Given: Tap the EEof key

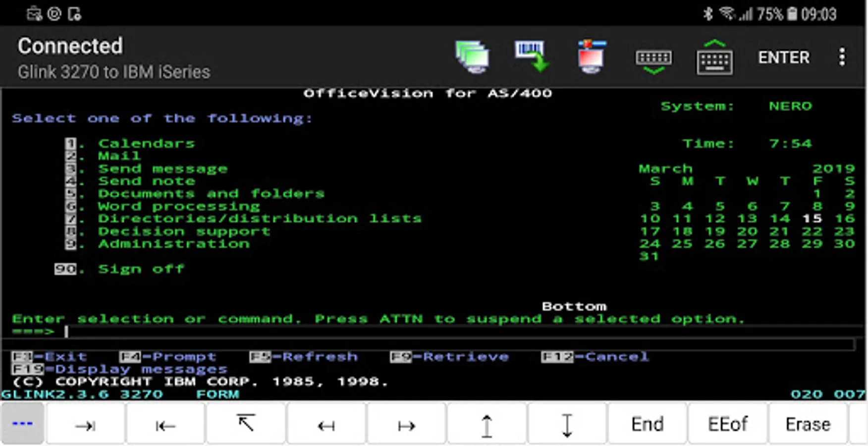Looking at the screenshot, I should coord(727,424).
